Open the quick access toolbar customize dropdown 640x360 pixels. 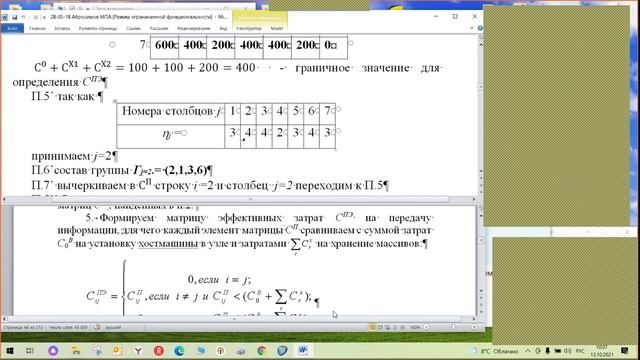coord(44,17)
